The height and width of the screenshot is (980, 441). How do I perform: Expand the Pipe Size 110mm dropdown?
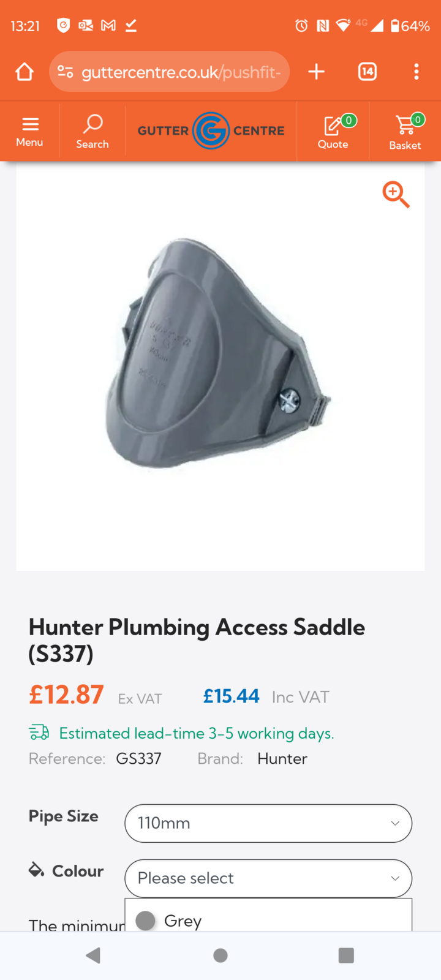[x=268, y=823]
